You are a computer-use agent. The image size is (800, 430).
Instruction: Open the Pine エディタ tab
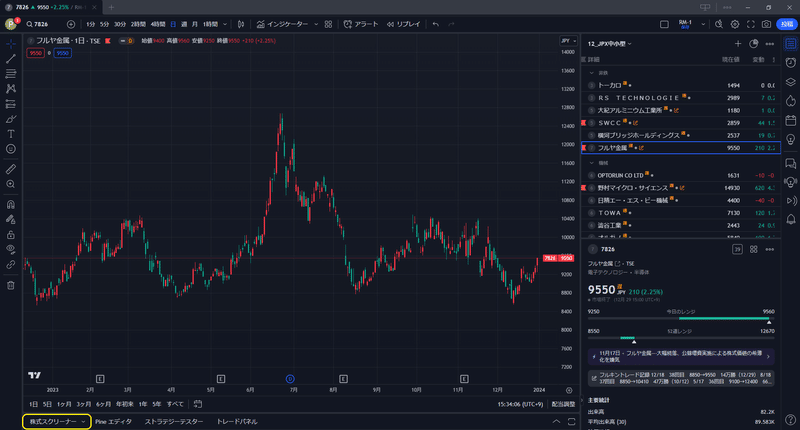[113, 421]
